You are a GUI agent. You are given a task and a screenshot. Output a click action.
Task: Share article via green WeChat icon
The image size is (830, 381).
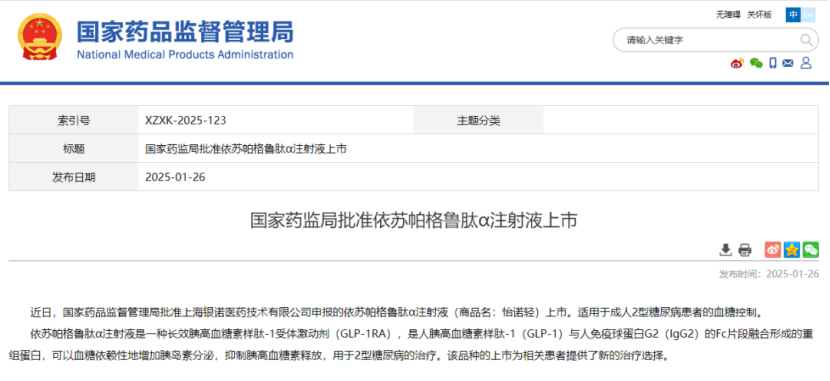(x=811, y=250)
